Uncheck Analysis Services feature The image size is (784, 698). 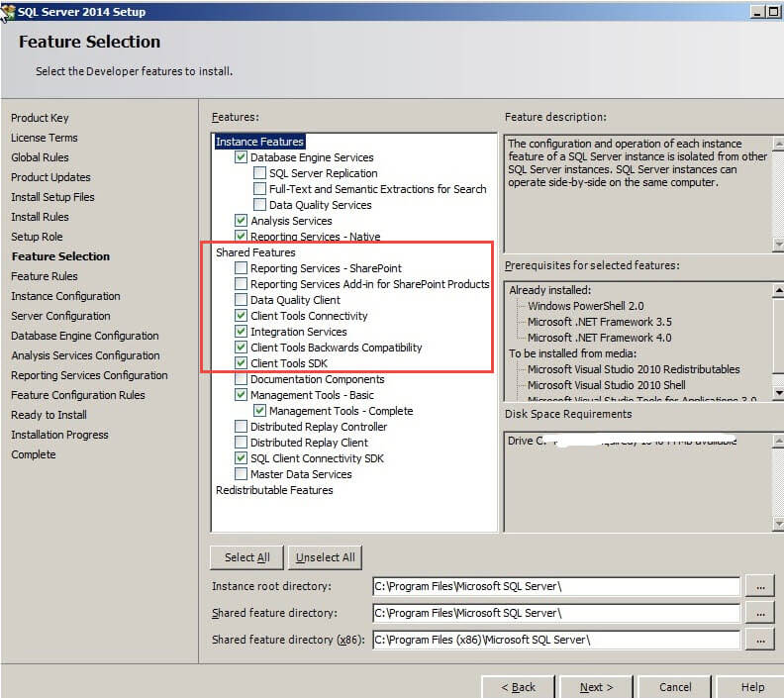click(241, 221)
